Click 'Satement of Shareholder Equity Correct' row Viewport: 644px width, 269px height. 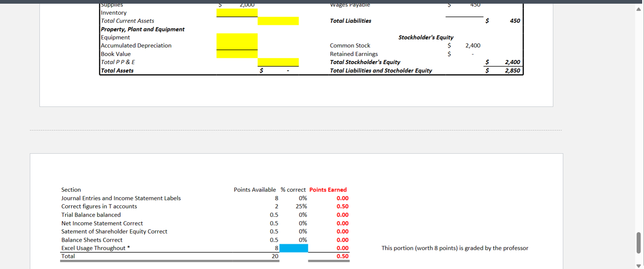pos(114,231)
